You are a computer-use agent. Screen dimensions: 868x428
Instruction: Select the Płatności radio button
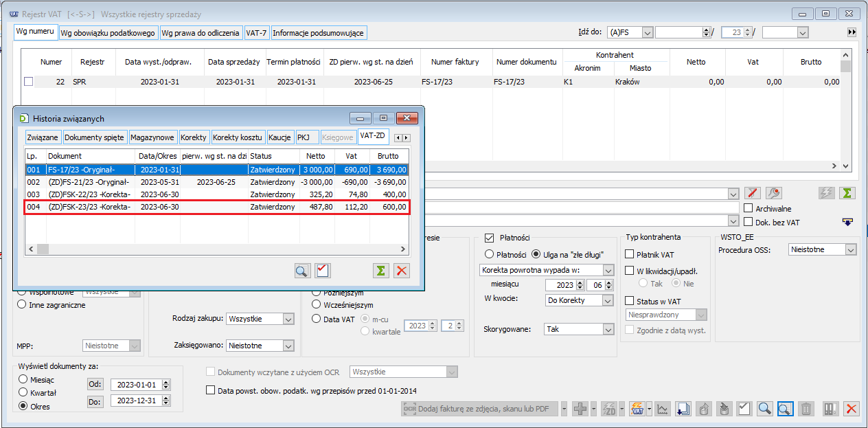point(490,254)
